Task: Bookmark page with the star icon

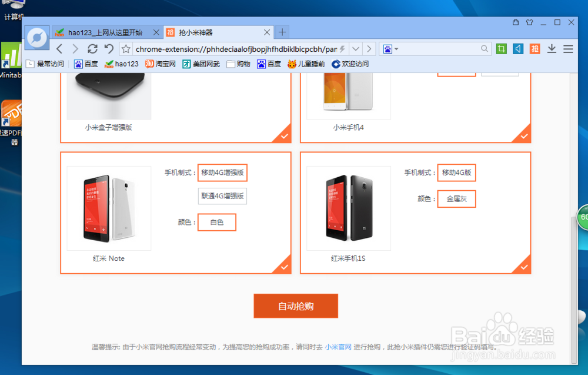Action: tap(126, 49)
